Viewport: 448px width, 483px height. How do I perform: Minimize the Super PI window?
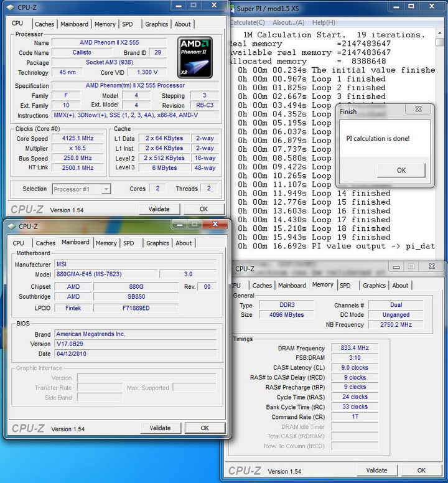pos(396,6)
